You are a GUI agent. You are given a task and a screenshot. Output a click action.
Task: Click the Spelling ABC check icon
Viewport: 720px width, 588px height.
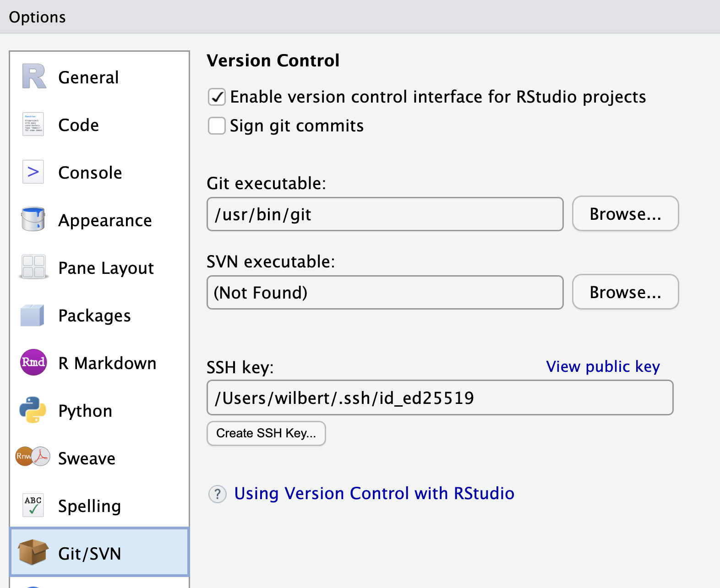click(33, 505)
